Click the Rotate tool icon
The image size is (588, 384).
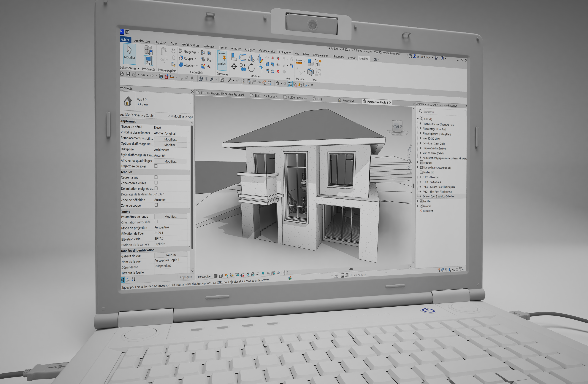pos(251,67)
